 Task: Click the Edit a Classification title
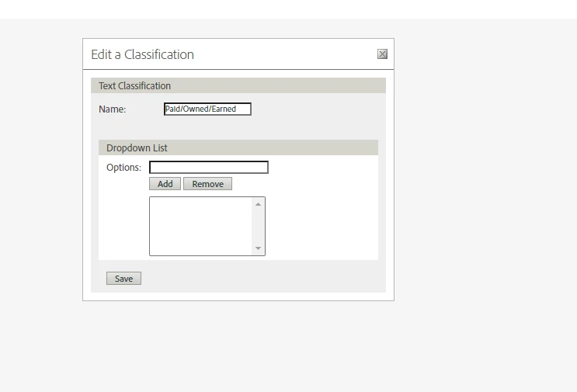(142, 54)
